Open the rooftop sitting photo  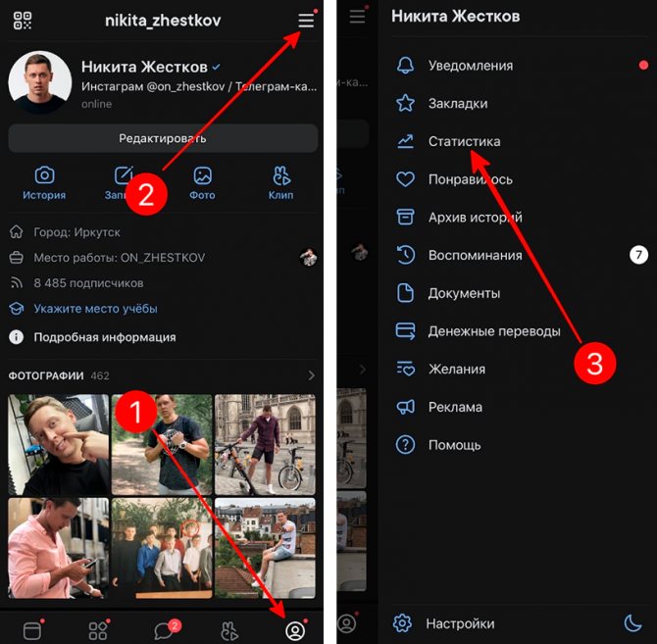click(x=265, y=548)
